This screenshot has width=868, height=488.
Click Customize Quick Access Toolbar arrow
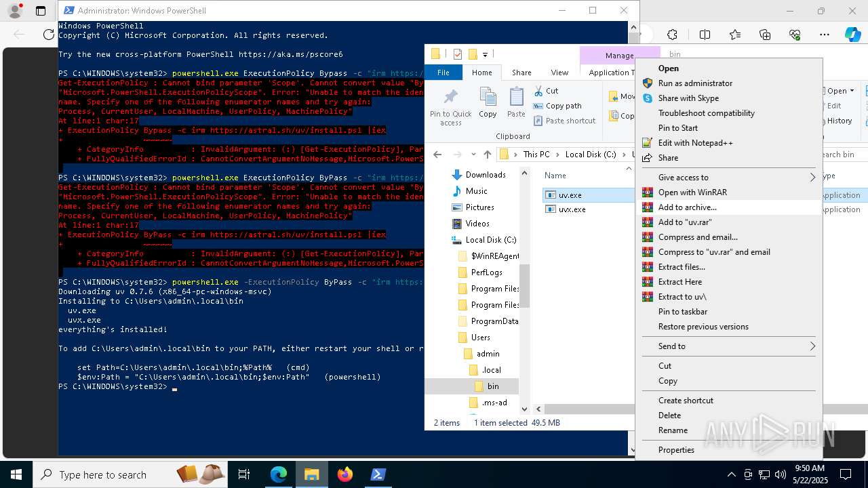click(x=486, y=55)
